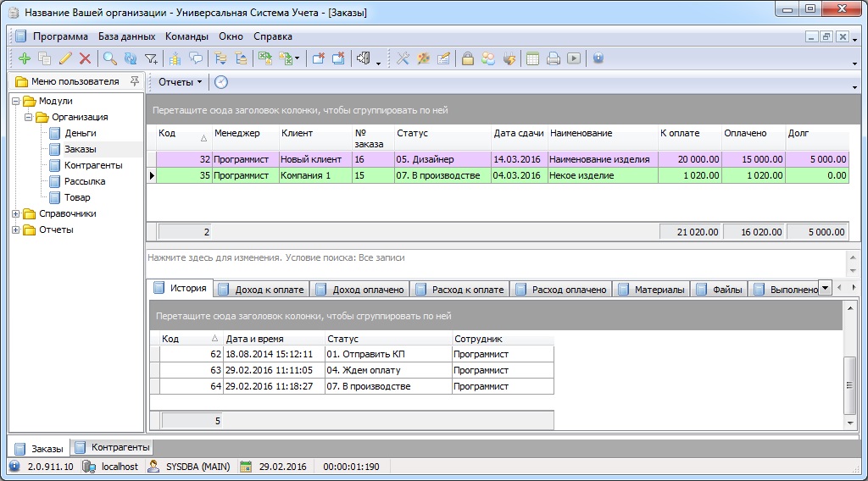Select the order row for Новый клиент
Image resolution: width=868 pixels, height=481 pixels.
(498, 159)
